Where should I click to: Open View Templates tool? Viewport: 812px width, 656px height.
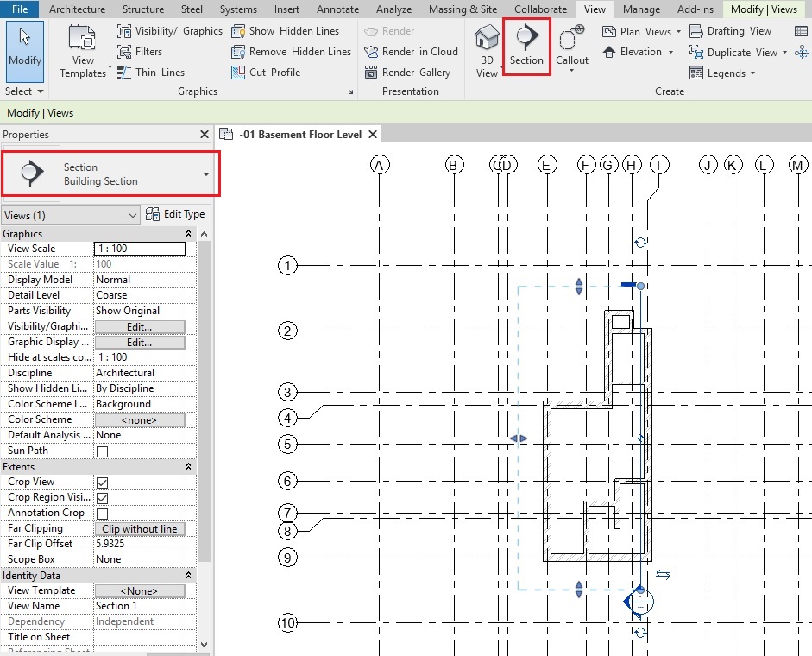[84, 51]
